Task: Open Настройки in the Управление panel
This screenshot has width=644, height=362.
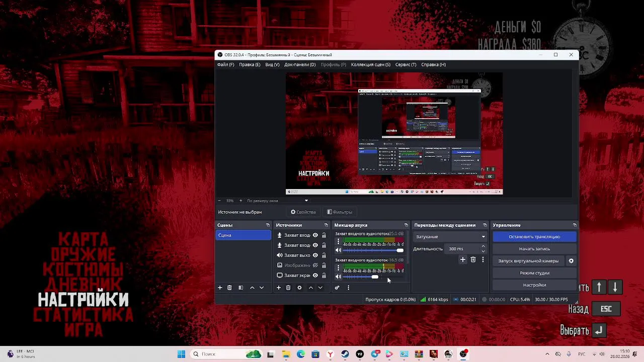Action: 534,285
